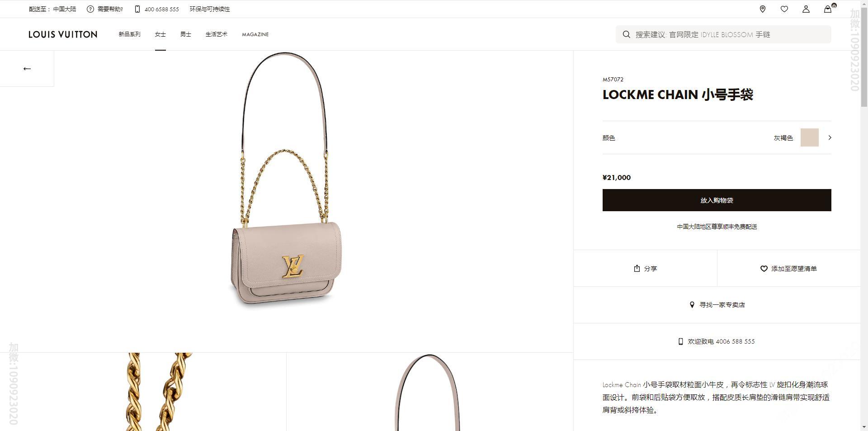This screenshot has height=431, width=868.
Task: Open the gold chain detail thumbnail
Action: pos(143,392)
